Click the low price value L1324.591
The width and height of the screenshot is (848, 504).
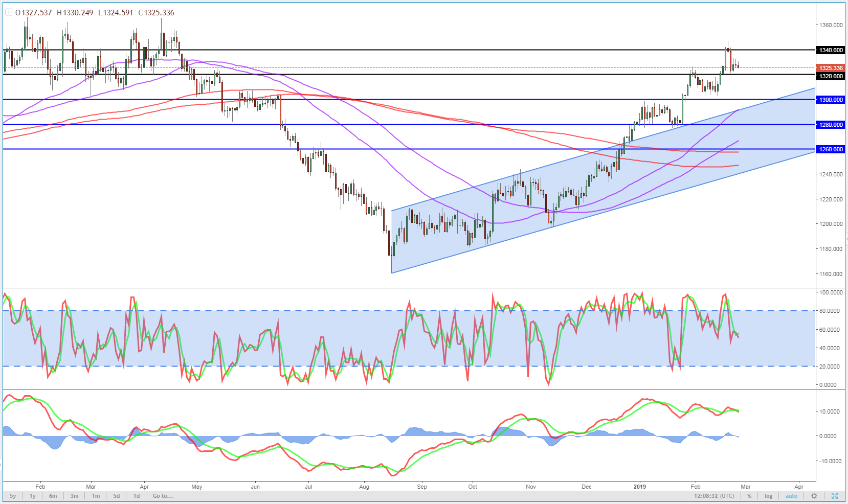point(116,13)
